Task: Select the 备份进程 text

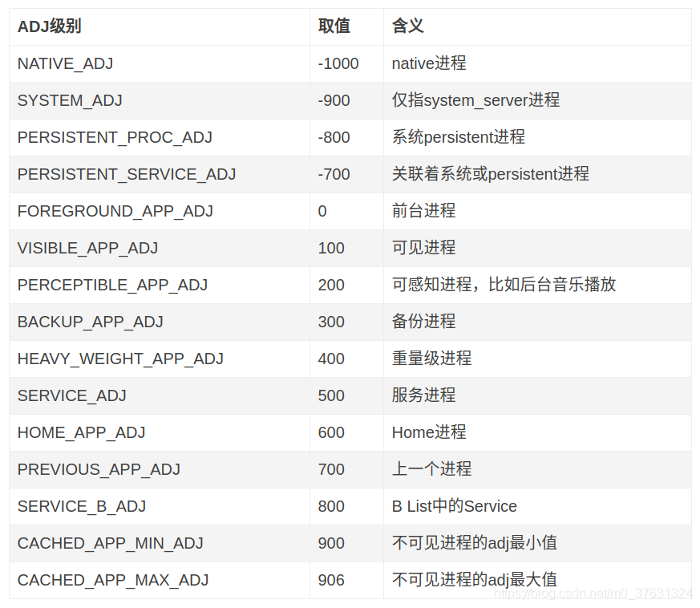Action: 423,322
